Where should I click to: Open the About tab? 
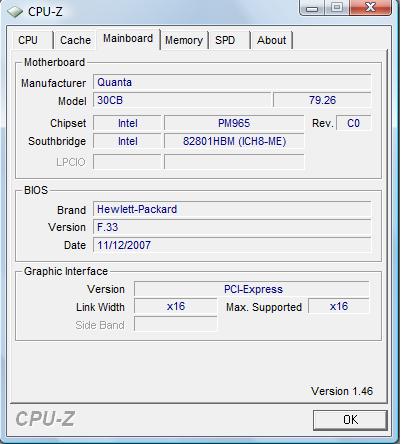(x=272, y=40)
